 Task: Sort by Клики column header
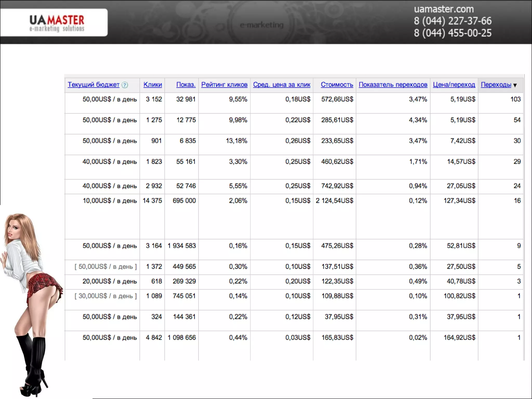point(152,85)
